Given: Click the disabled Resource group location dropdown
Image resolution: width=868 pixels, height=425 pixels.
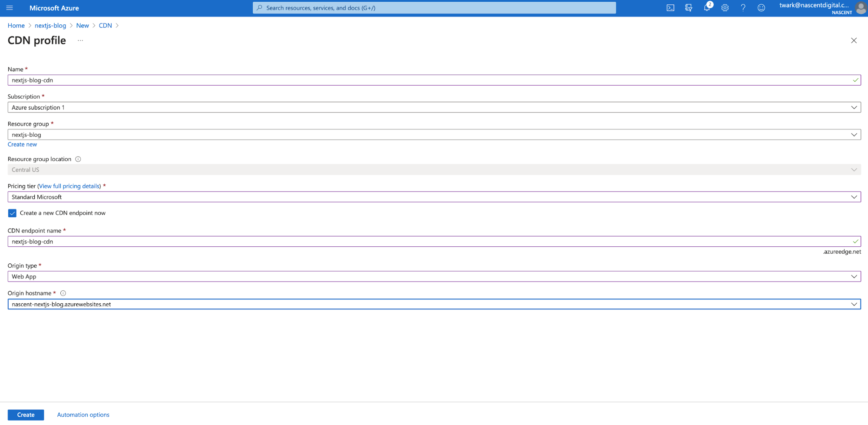Looking at the screenshot, I should click(x=434, y=169).
